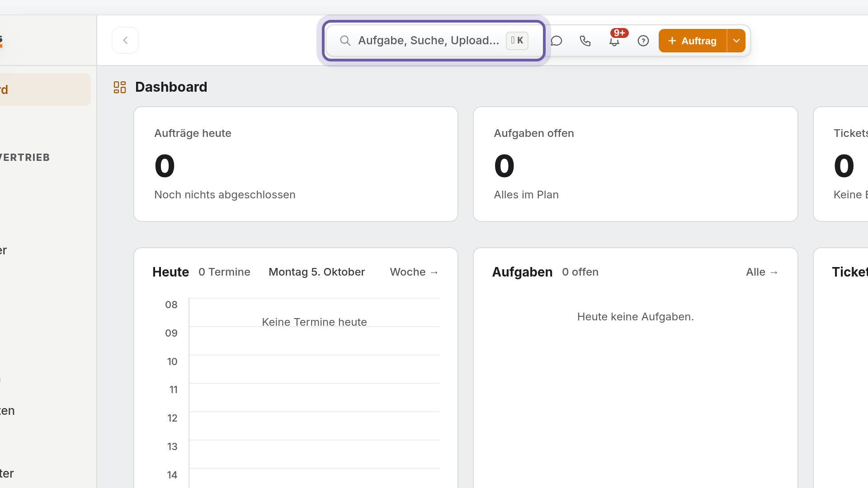This screenshot has height=488, width=868.
Task: Click the Aufgaben section heading
Action: tap(523, 272)
